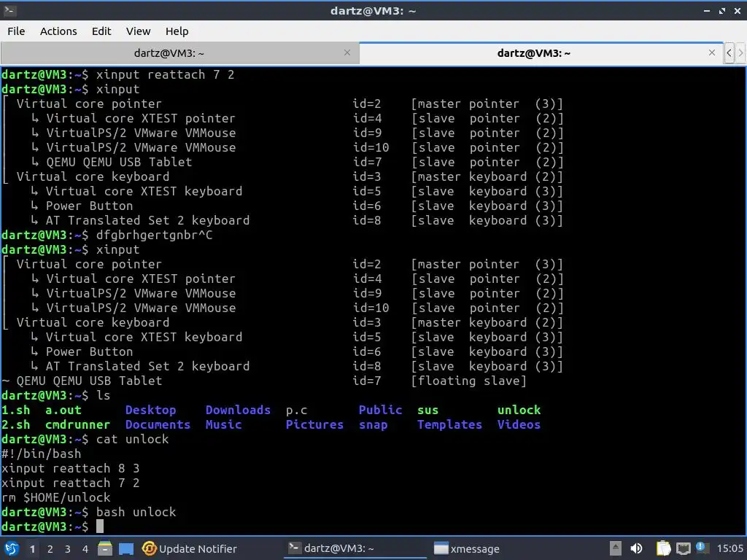The height and width of the screenshot is (560, 747).
Task: Click the 'snap' directory name
Action: coord(373,425)
